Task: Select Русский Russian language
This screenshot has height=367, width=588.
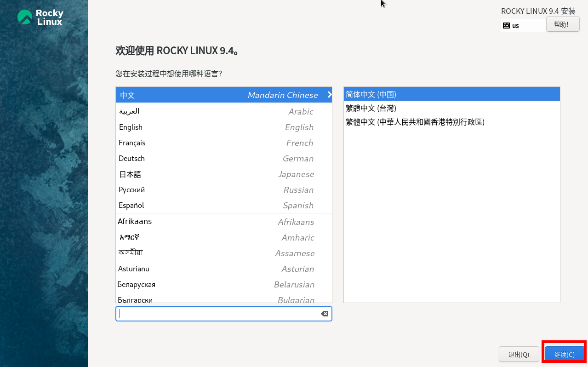Action: [x=224, y=189]
